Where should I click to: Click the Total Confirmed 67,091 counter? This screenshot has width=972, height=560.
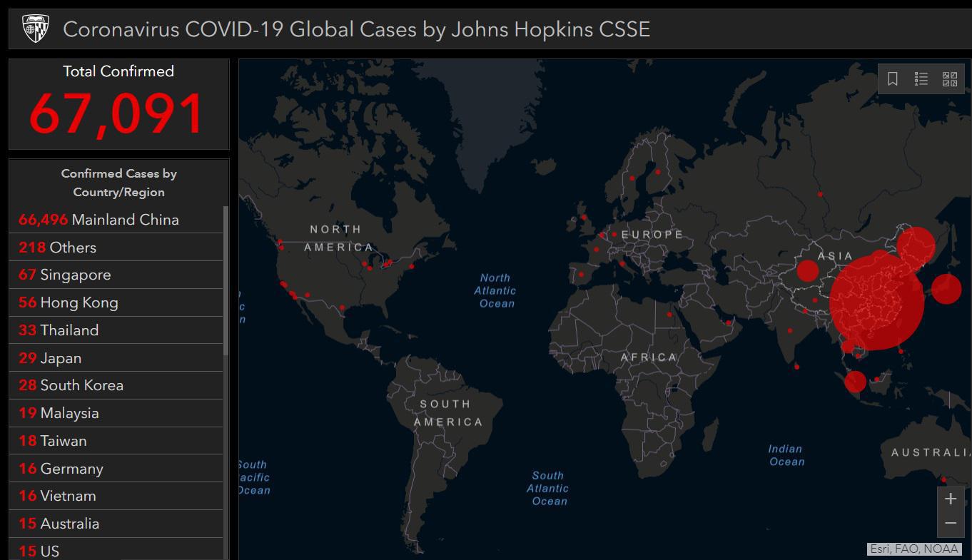click(118, 104)
